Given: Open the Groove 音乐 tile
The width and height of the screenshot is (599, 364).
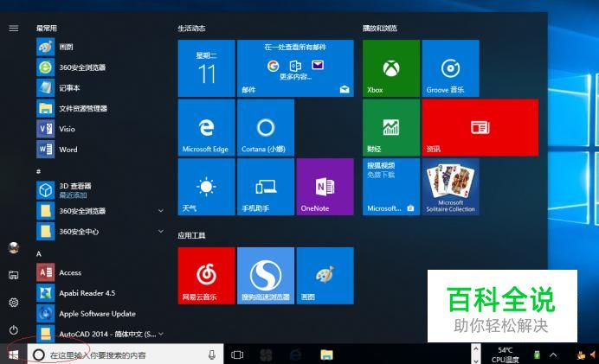Looking at the screenshot, I should point(450,68).
